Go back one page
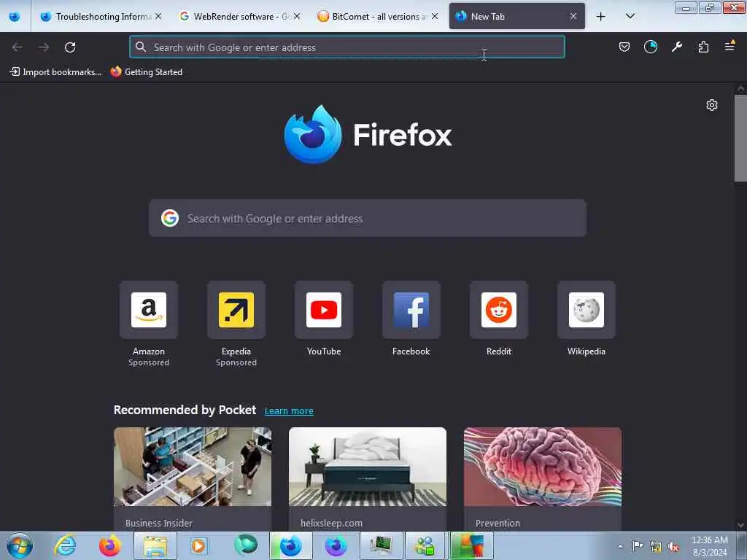The width and height of the screenshot is (747, 560). pyautogui.click(x=18, y=47)
